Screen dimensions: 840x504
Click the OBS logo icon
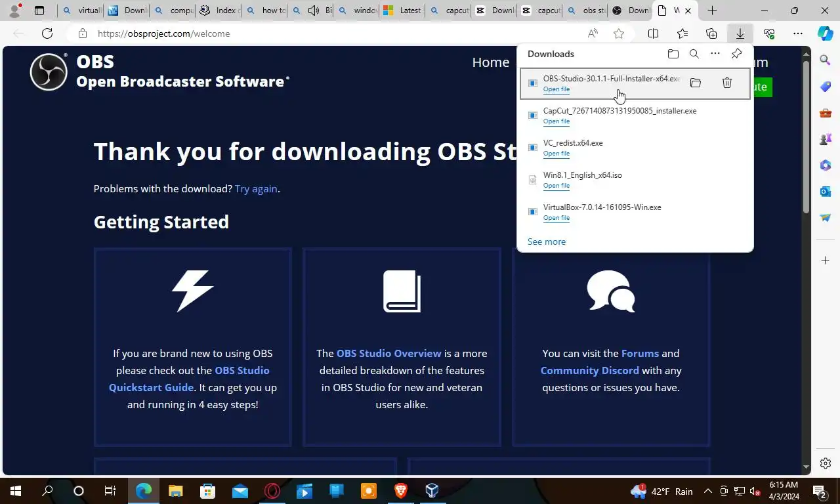click(x=49, y=72)
